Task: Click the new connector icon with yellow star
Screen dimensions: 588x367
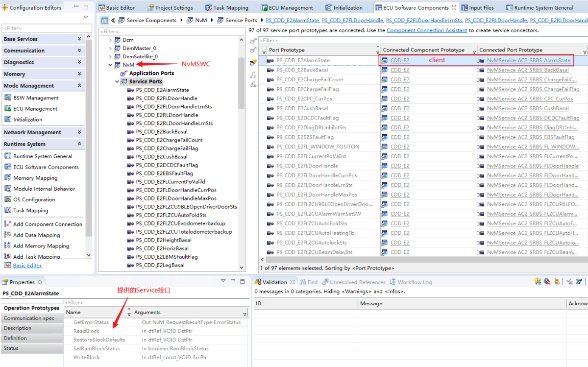Action: click(253, 63)
